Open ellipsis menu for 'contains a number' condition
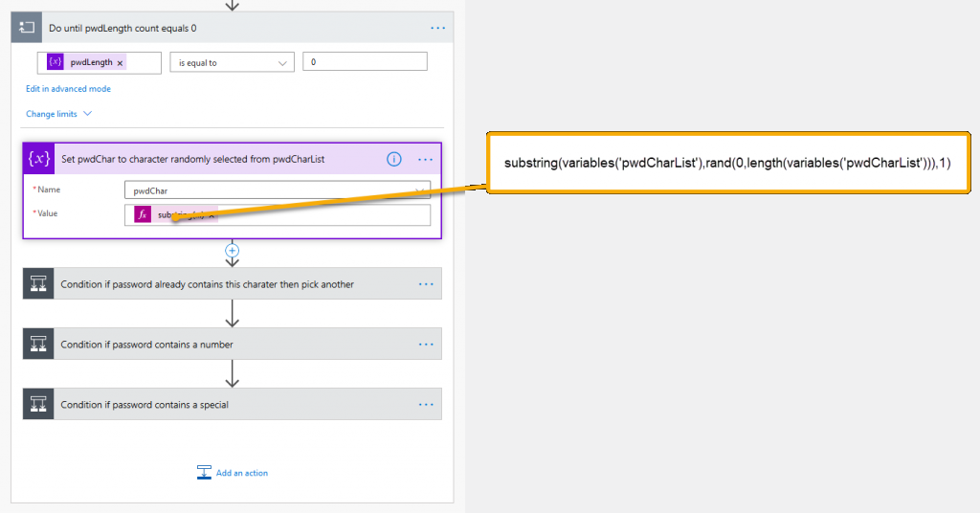The height and width of the screenshot is (513, 980). pos(426,344)
